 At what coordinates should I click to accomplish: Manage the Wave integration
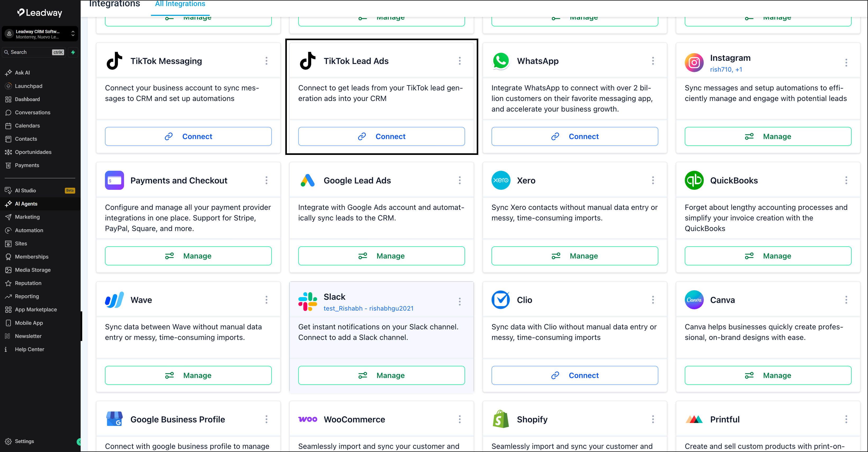tap(188, 376)
